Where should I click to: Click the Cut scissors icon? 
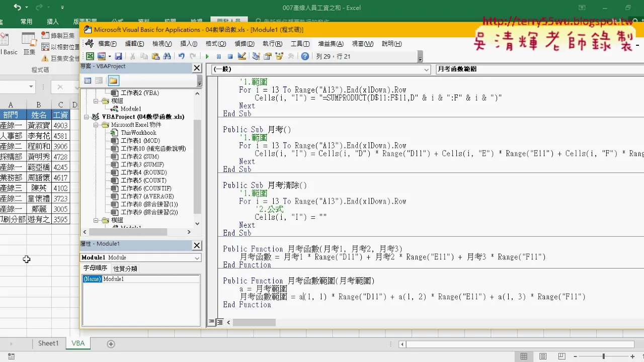[x=133, y=56]
